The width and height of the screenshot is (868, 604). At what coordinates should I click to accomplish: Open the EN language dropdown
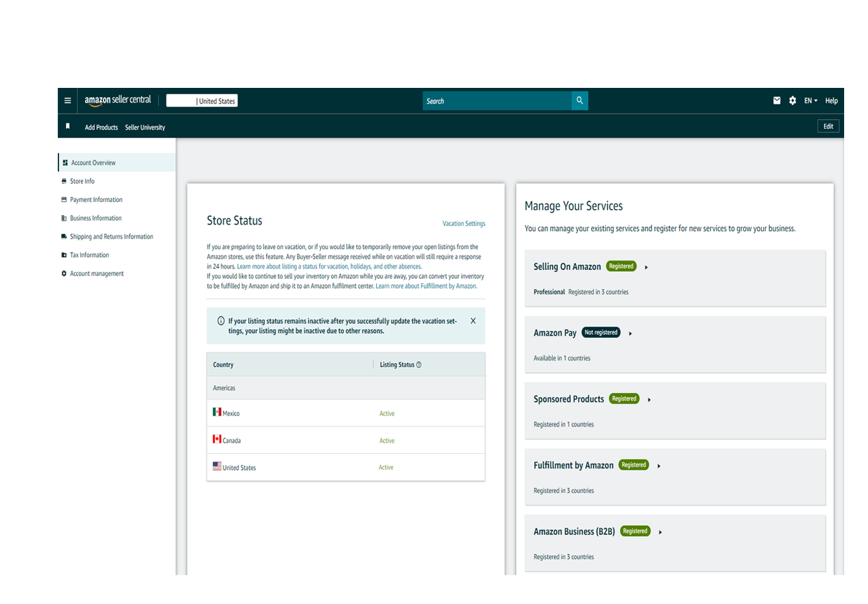811,100
